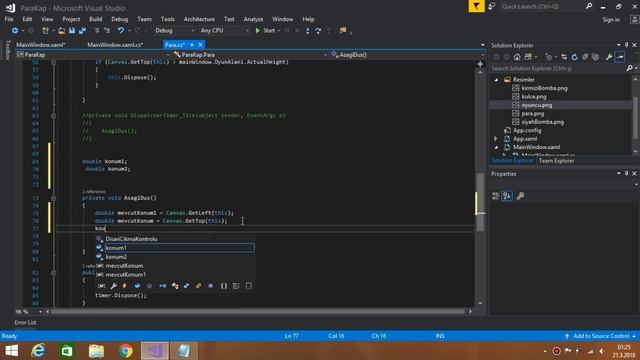Image resolution: width=640 pixels, height=360 pixels.
Task: Collapse the MainWindow.xaml node in Solution Explorer
Action: click(x=496, y=147)
